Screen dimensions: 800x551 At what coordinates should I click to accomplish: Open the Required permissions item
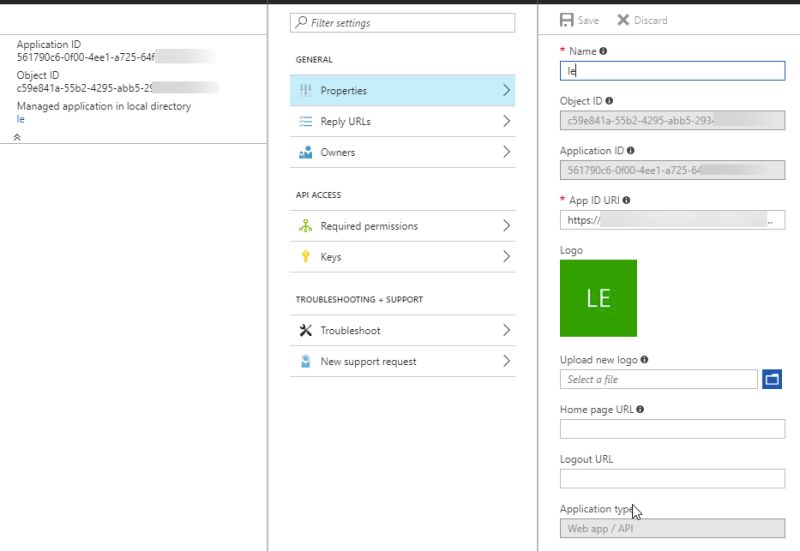403,226
